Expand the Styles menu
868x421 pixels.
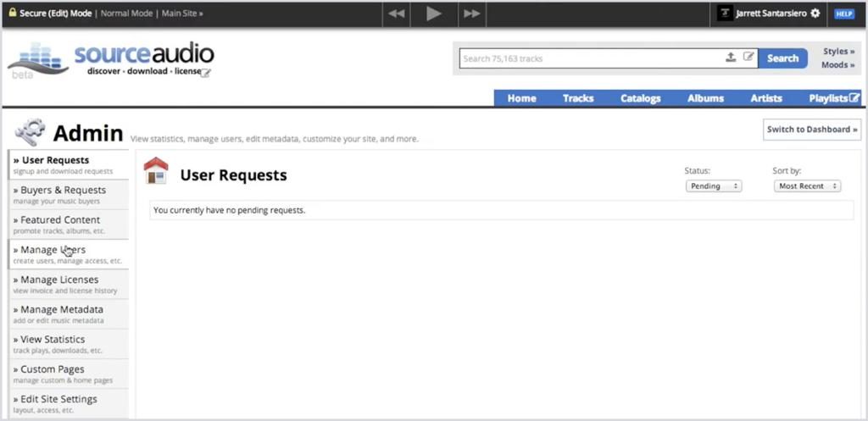838,52
